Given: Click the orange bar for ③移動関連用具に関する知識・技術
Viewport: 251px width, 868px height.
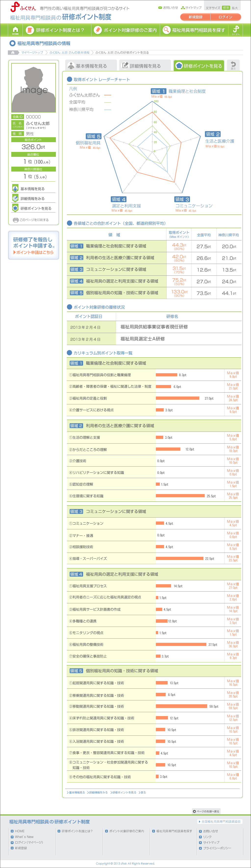Looking at the screenshot, I should click(182, 706).
